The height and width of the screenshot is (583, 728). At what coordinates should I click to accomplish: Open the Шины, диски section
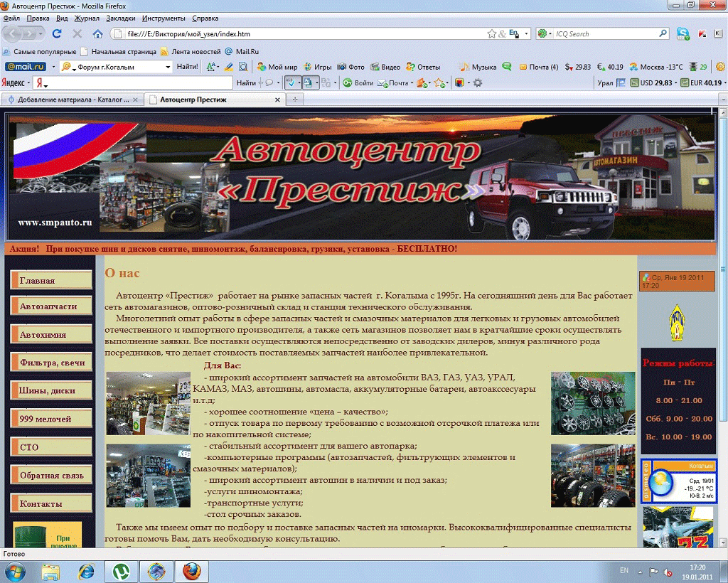[x=51, y=390]
